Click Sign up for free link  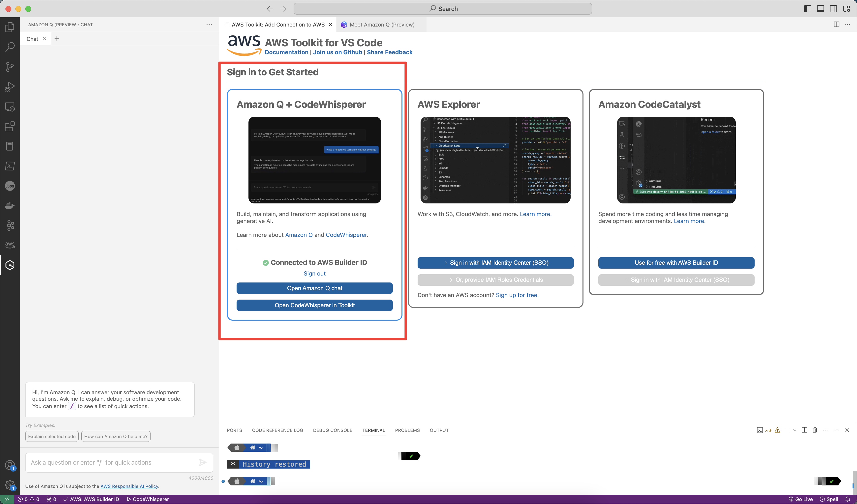point(517,295)
